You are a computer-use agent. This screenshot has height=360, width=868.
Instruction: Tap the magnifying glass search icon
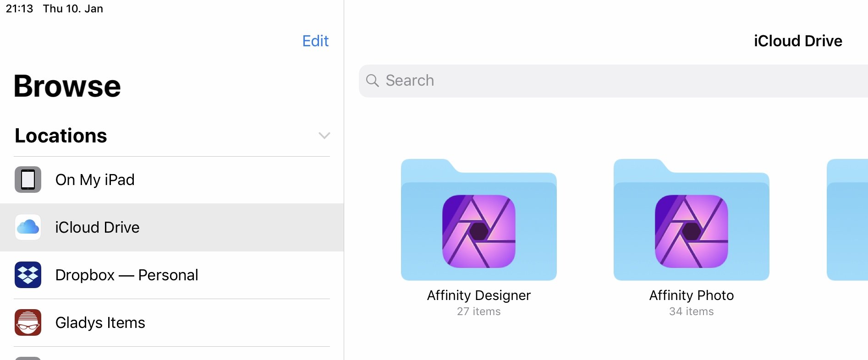(x=372, y=81)
